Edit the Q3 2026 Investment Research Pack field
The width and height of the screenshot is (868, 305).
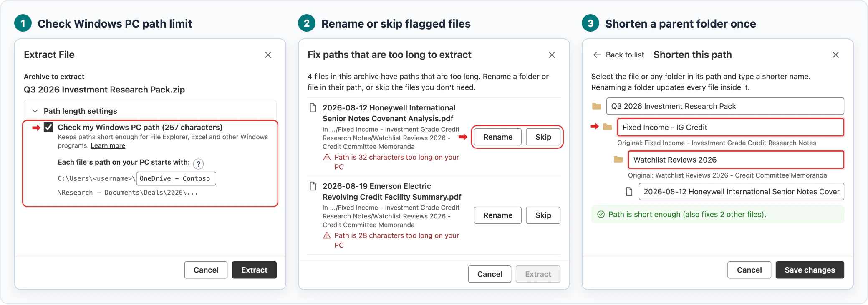[725, 106]
